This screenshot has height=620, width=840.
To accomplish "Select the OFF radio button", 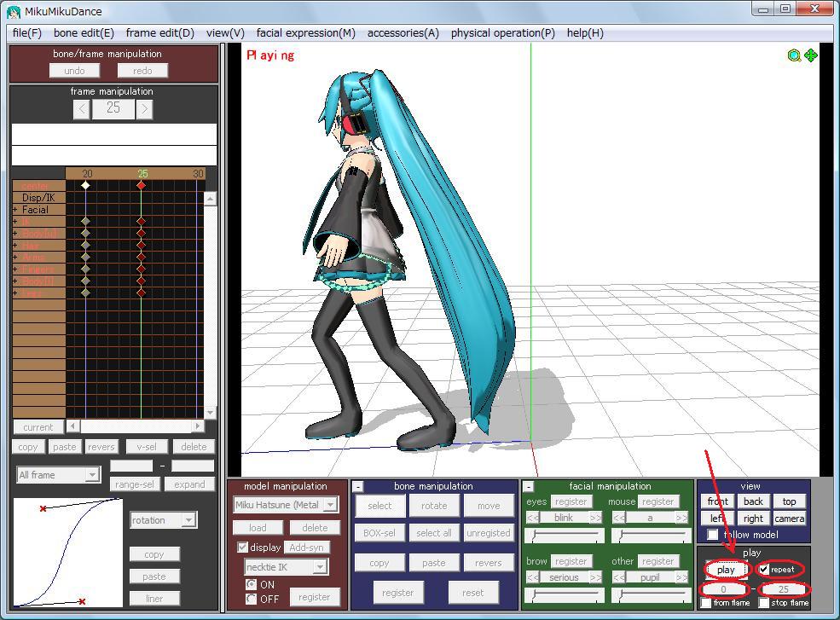I will (250, 599).
